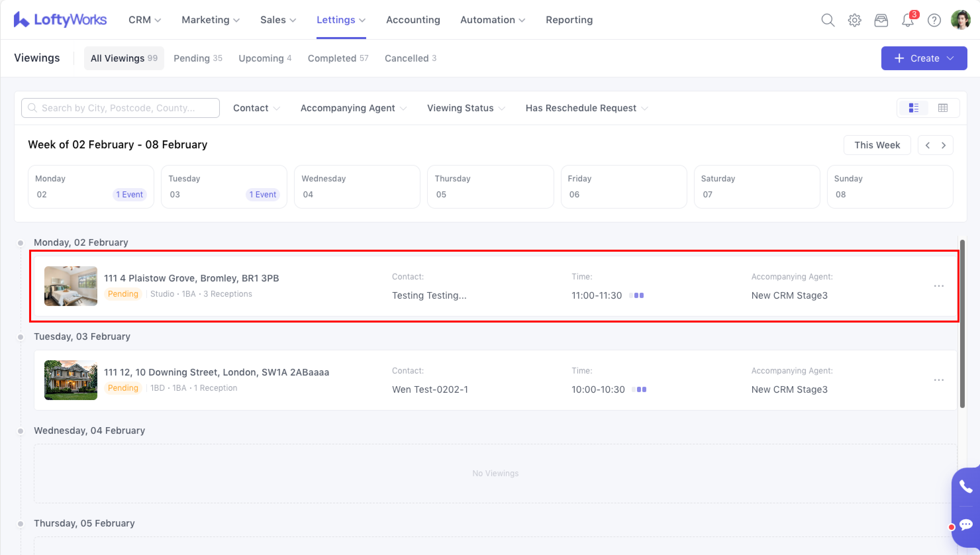Open the floating phone dialer icon
980x555 pixels.
(x=965, y=486)
